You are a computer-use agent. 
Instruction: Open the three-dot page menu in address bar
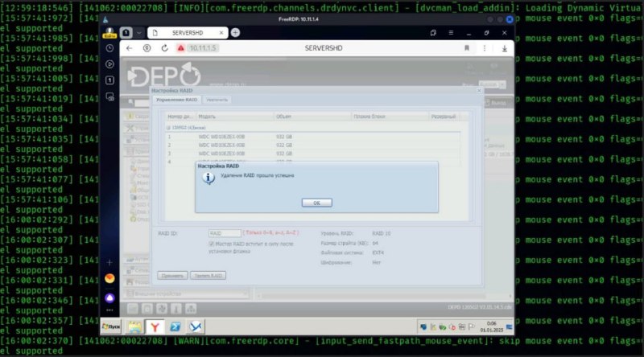(485, 48)
